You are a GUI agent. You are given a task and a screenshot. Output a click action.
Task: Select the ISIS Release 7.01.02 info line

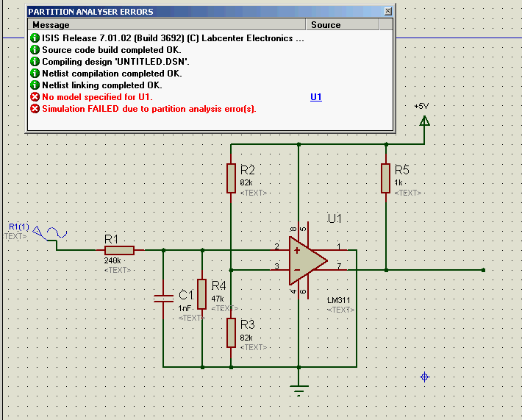point(173,38)
